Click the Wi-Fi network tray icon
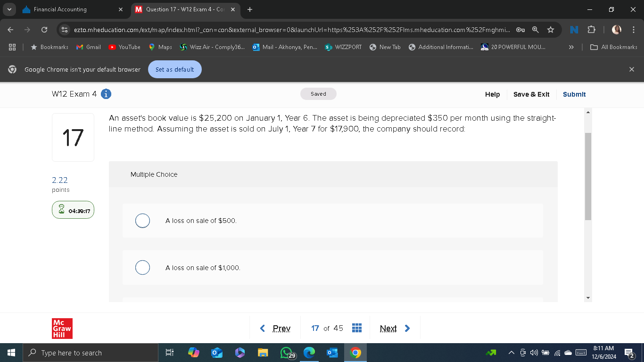Screen dimensions: 644x362 coord(557,353)
